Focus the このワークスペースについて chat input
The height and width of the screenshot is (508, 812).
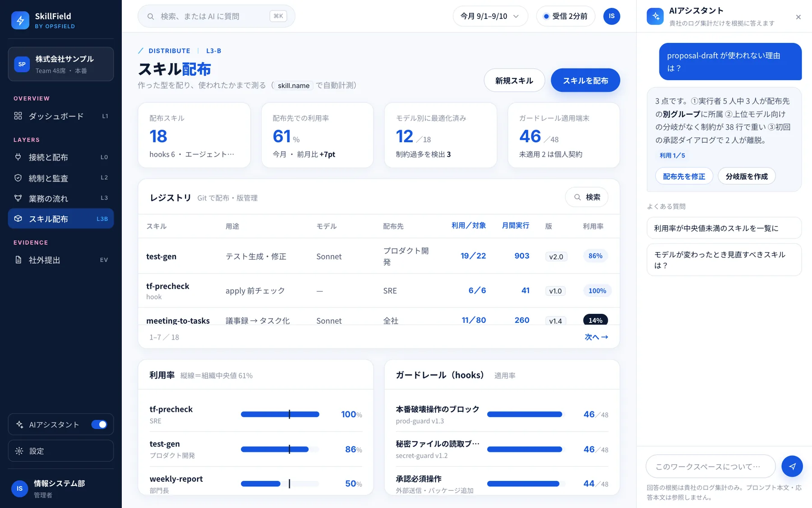click(710, 466)
